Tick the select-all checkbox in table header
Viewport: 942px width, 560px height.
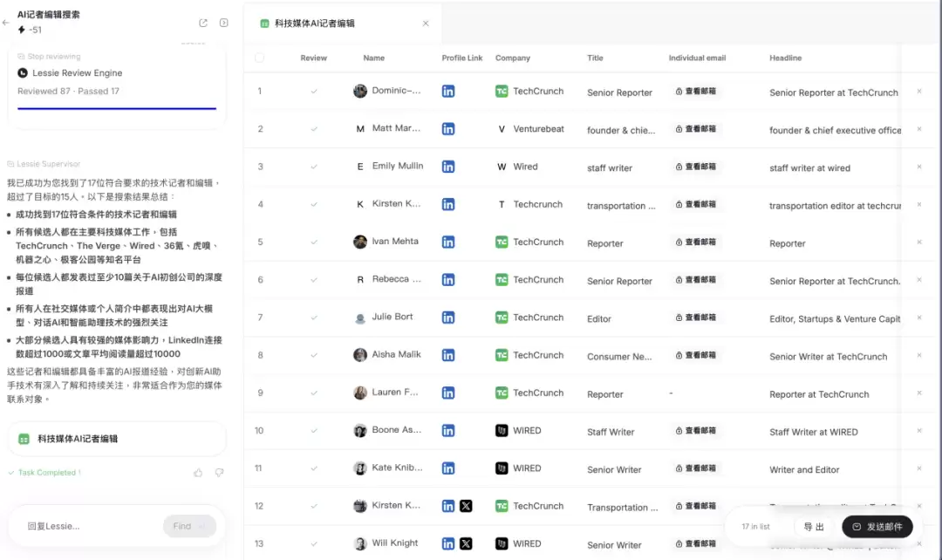coord(259,58)
